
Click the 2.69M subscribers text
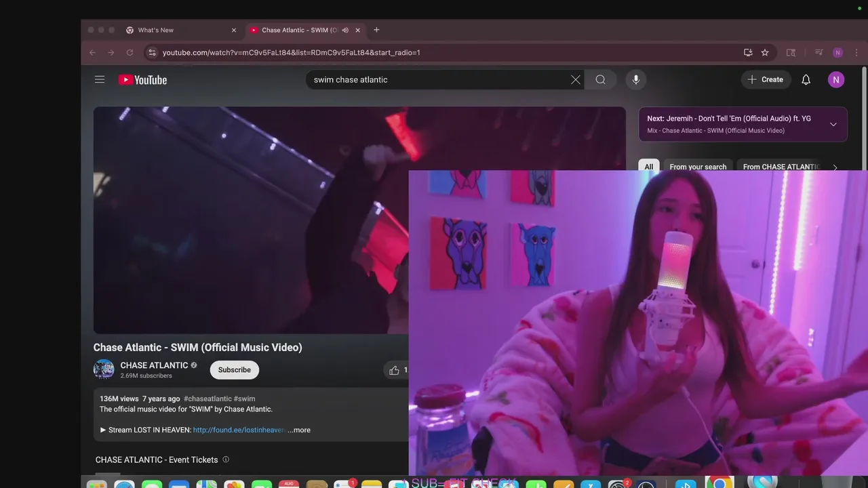tap(146, 375)
